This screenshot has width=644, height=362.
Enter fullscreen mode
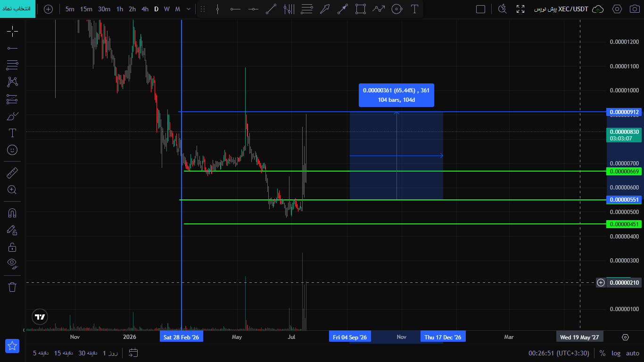click(x=520, y=9)
